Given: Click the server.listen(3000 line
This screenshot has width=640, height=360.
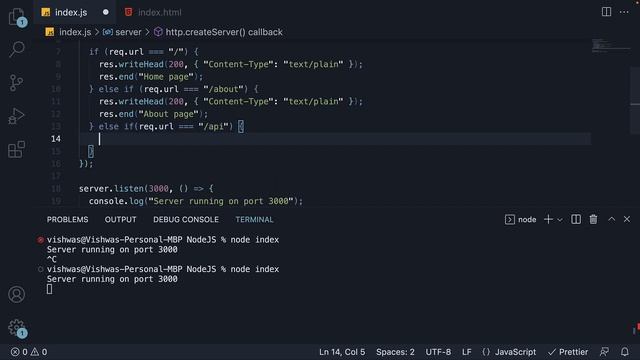Looking at the screenshot, I should click(x=146, y=189).
